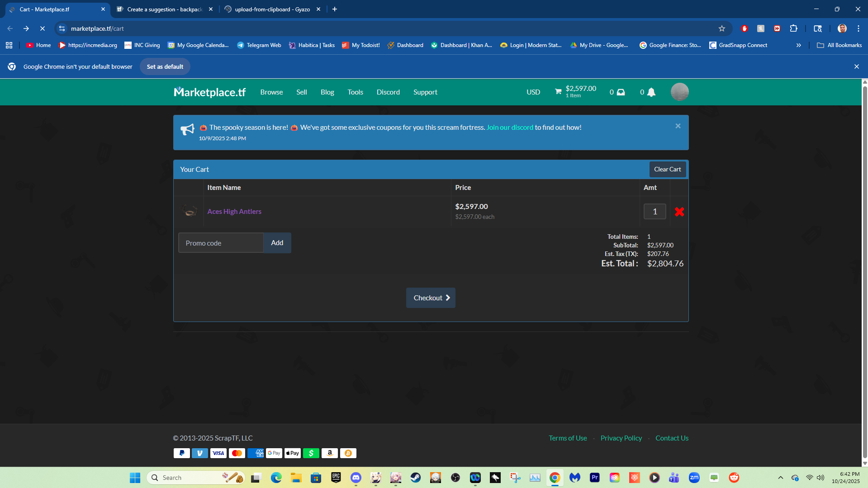The width and height of the screenshot is (868, 488).
Task: Set Chrome as default browser
Action: click(165, 66)
